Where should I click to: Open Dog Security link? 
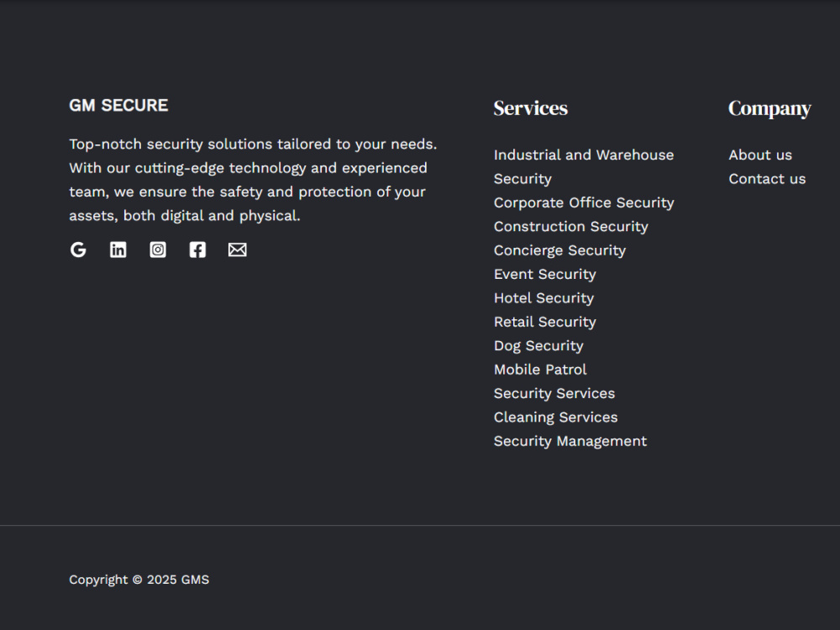pyautogui.click(x=538, y=345)
